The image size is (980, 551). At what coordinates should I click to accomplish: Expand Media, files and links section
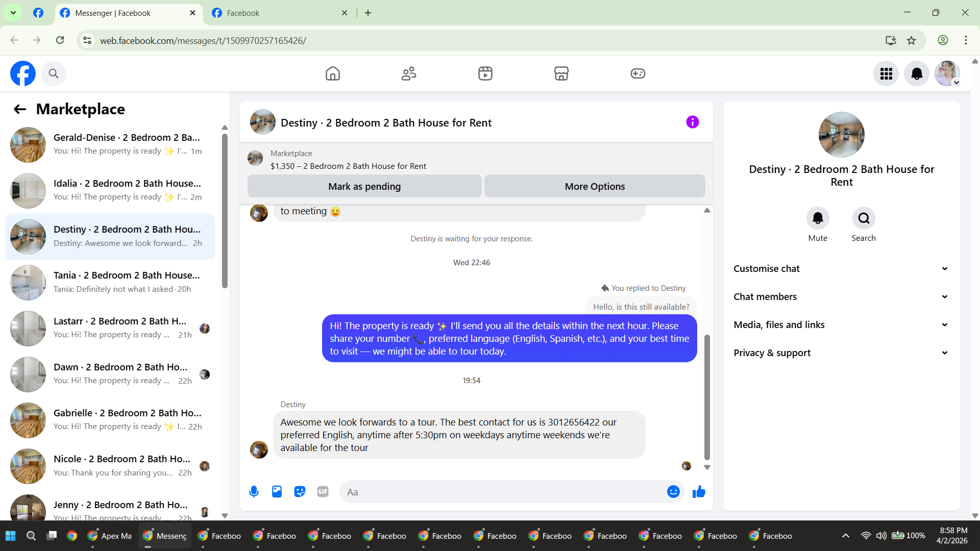pyautogui.click(x=841, y=325)
